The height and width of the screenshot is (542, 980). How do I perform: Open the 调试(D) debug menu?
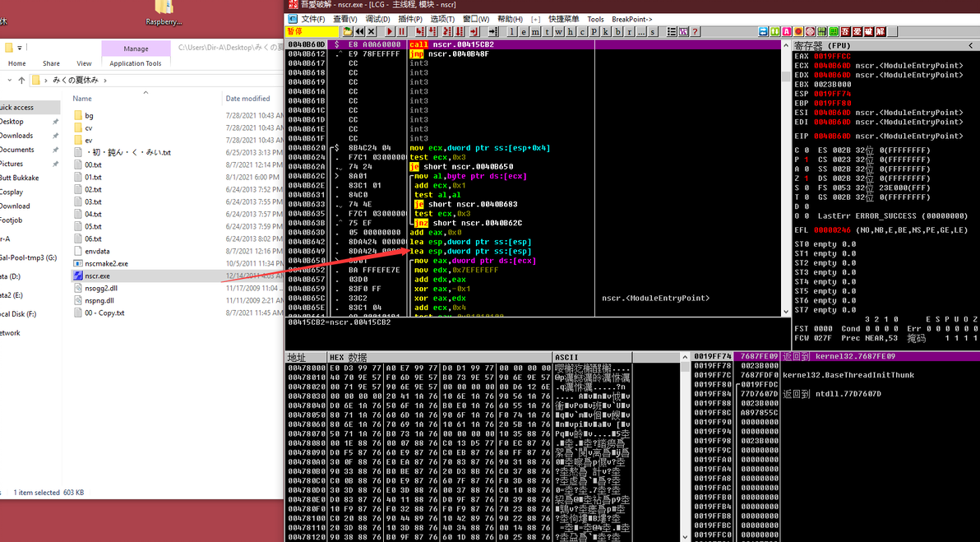[x=377, y=19]
